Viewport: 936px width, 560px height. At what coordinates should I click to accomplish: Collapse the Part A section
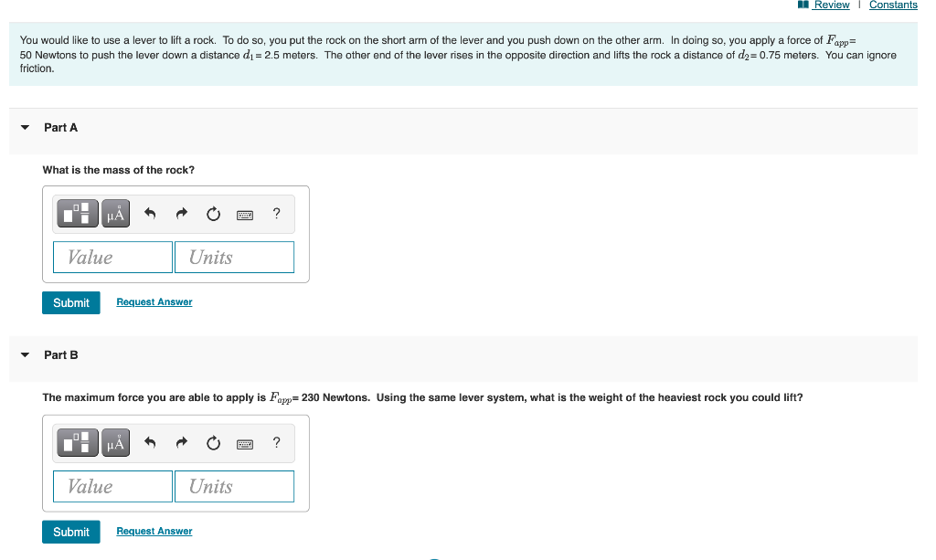pyautogui.click(x=25, y=128)
